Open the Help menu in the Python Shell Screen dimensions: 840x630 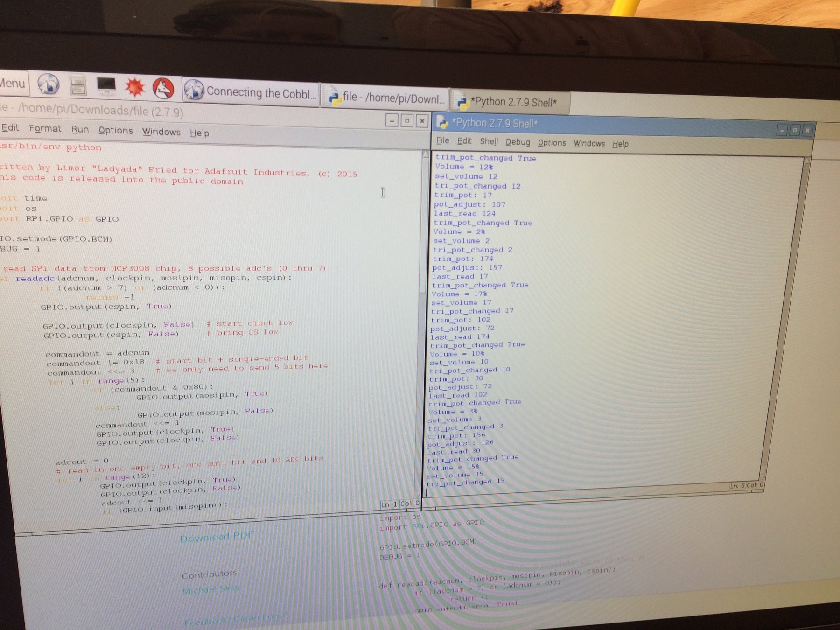tap(620, 144)
